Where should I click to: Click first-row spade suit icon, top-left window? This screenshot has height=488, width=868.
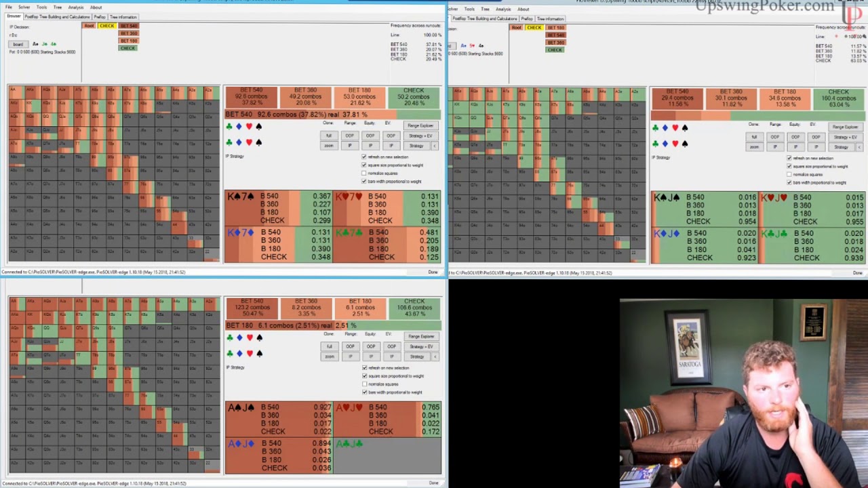pyautogui.click(x=259, y=127)
